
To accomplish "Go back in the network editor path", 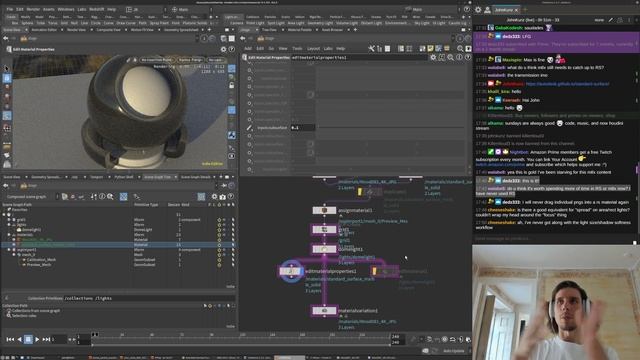I will (x=243, y=38).
